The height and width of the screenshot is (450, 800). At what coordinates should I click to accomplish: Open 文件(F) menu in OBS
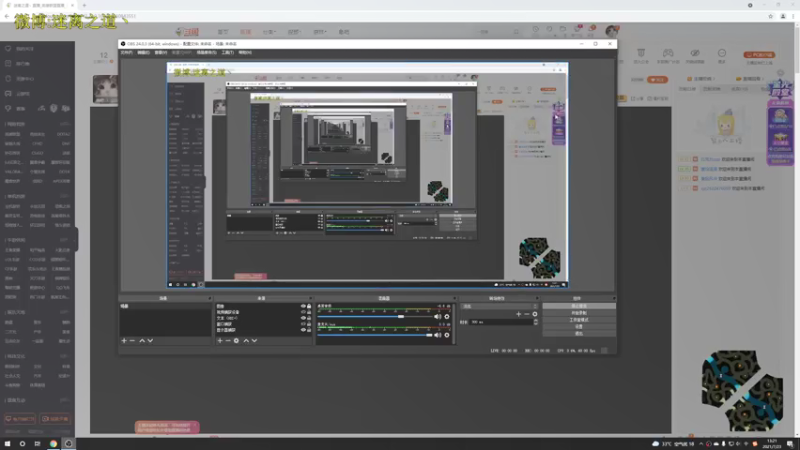[x=127, y=53]
